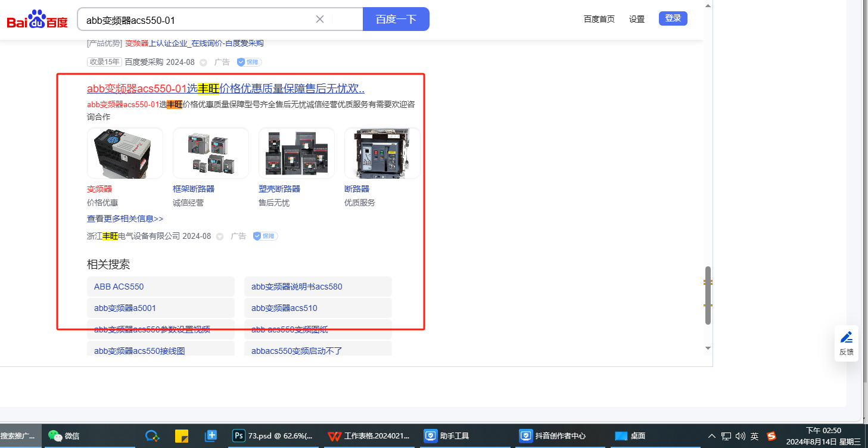This screenshot has height=448, width=868.
Task: Open WPS 工作表格 from the taskbar
Action: point(368,435)
